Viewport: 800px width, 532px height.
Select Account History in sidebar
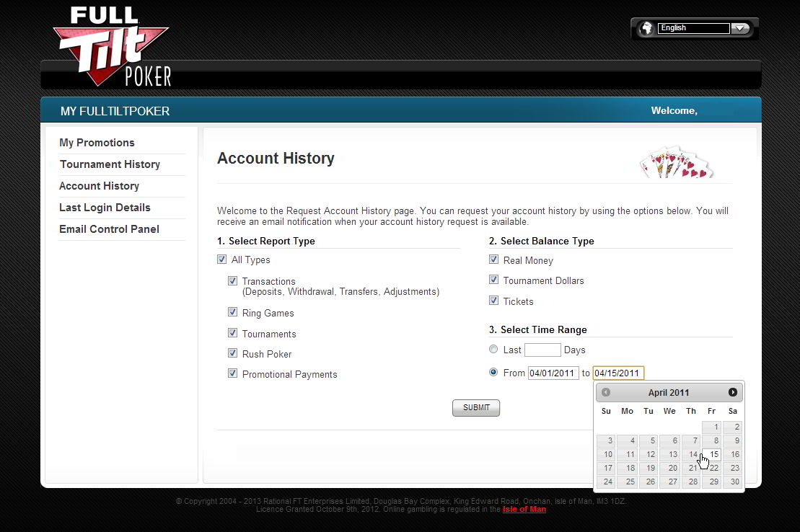[x=99, y=186]
